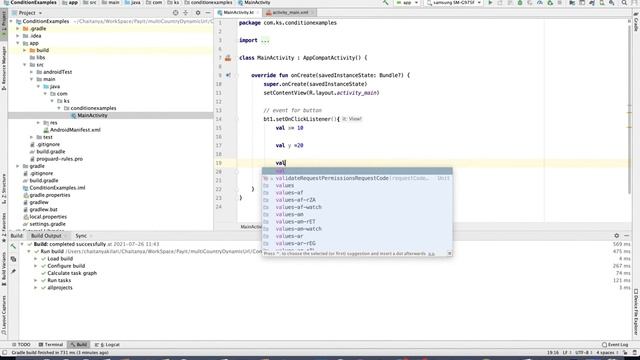Click the folded import ellipsis on line 3
Image resolution: width=640 pixels, height=360 pixels.
265,40
